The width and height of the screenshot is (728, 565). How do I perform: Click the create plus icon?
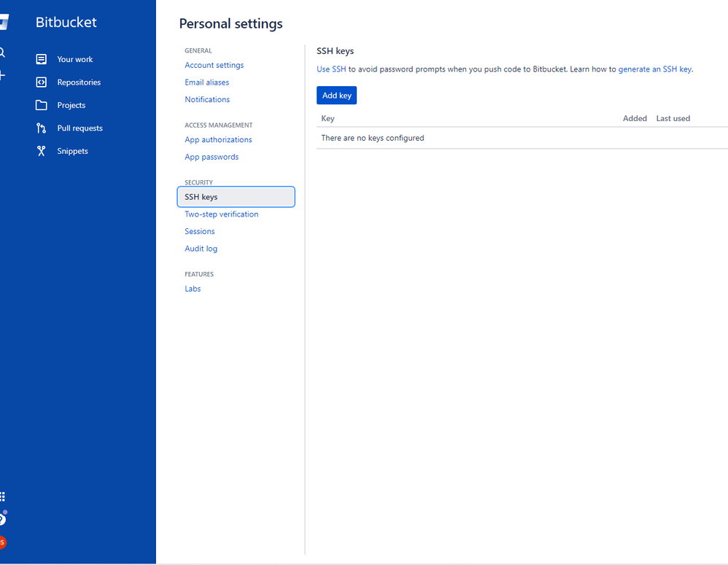click(x=2, y=75)
